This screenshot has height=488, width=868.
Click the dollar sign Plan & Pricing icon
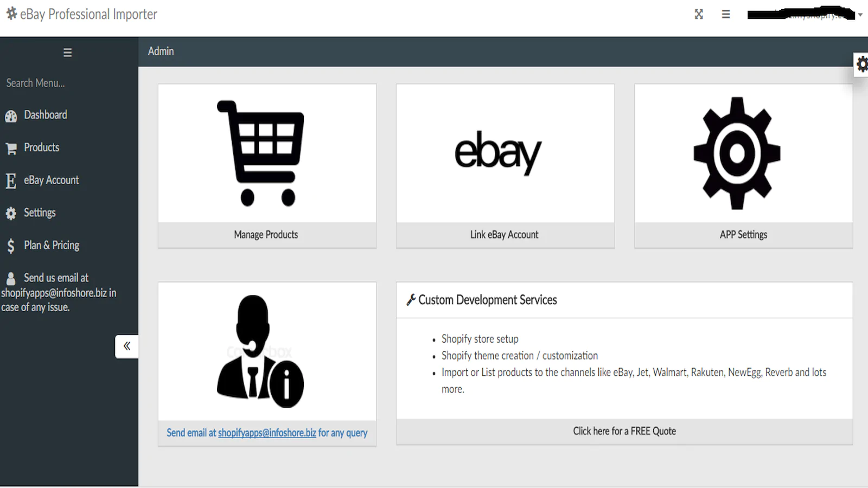tap(11, 246)
